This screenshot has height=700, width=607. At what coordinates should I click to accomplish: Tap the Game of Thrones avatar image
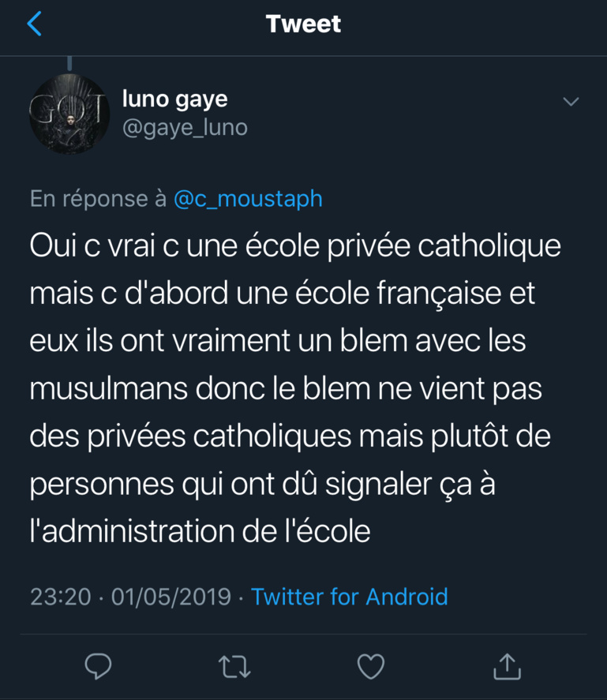tap(69, 113)
